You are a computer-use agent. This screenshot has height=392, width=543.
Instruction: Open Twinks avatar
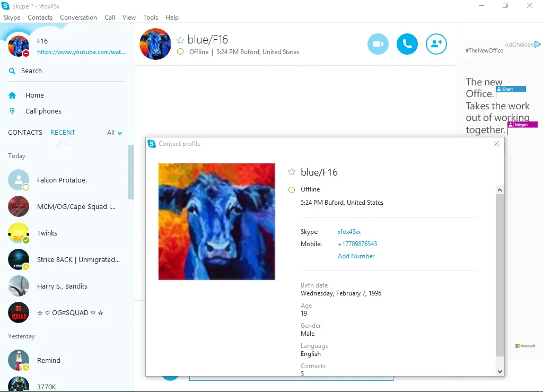pyautogui.click(x=19, y=233)
